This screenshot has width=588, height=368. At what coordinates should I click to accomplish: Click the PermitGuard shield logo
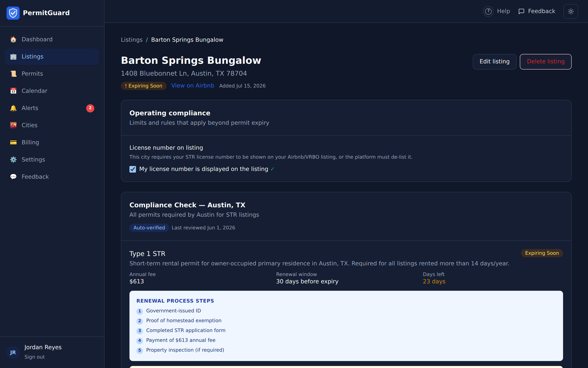click(x=13, y=13)
